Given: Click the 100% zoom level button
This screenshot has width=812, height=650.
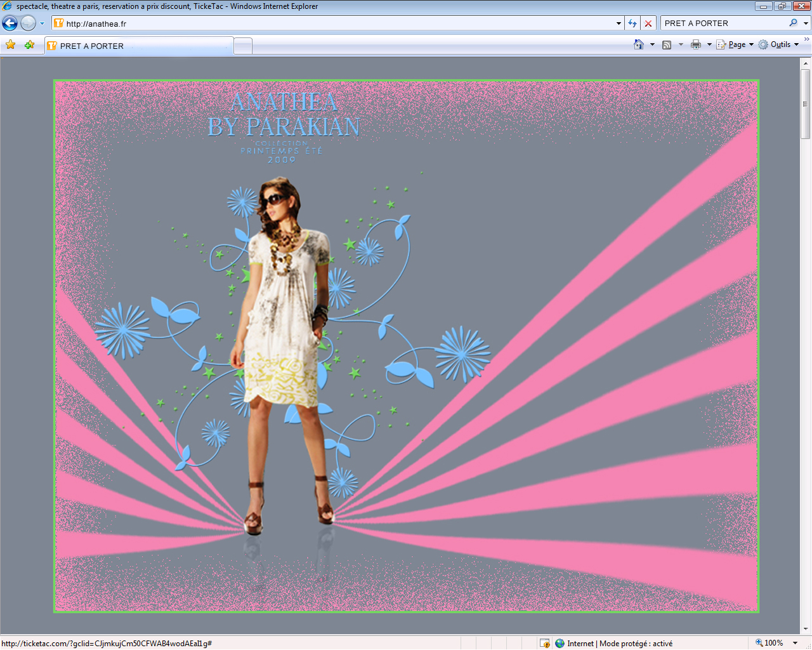Looking at the screenshot, I should (769, 643).
